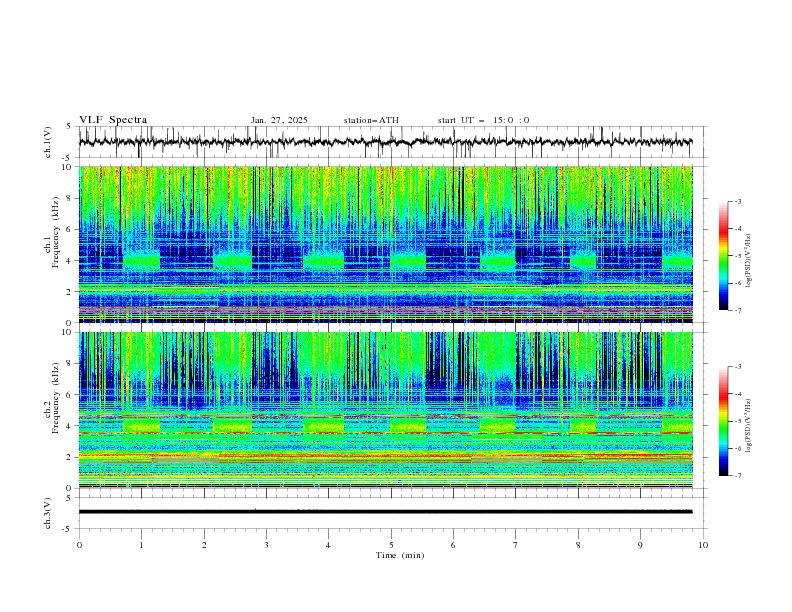Click the "6" minute tick label on time axis
The image size is (792, 612).
pyautogui.click(x=453, y=545)
